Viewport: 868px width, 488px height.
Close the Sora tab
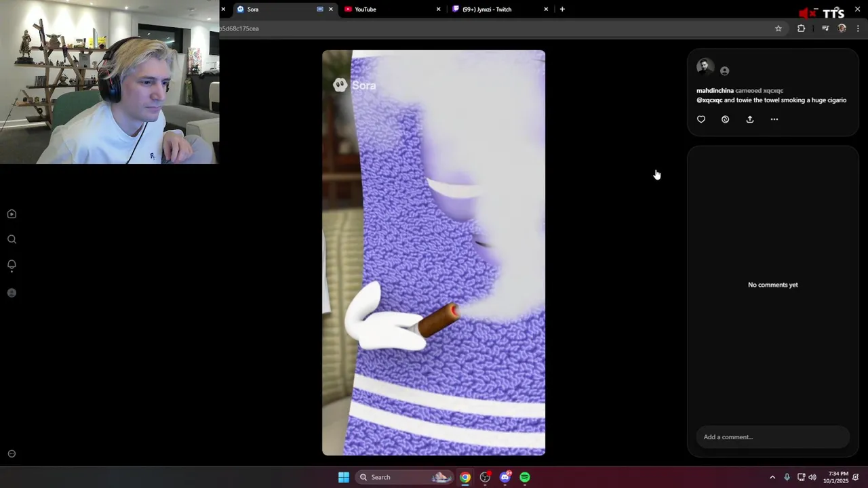point(331,9)
